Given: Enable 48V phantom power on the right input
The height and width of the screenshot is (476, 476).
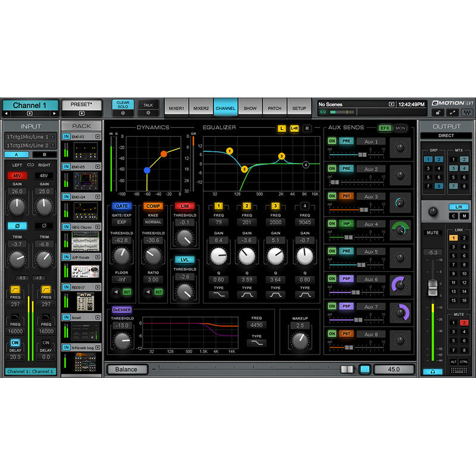Looking at the screenshot, I should (x=45, y=176).
